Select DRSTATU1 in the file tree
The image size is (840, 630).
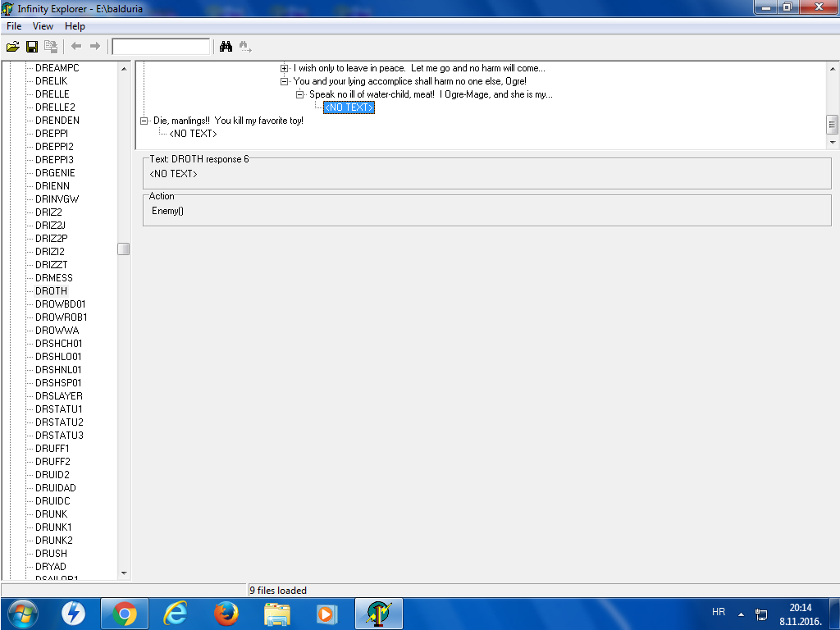59,409
